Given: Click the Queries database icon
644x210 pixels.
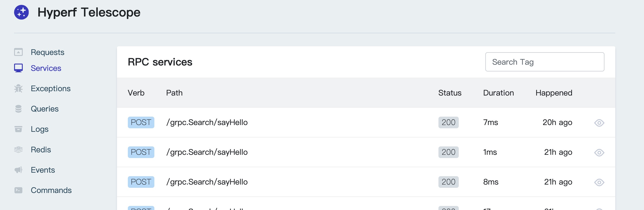Looking at the screenshot, I should coord(18,109).
